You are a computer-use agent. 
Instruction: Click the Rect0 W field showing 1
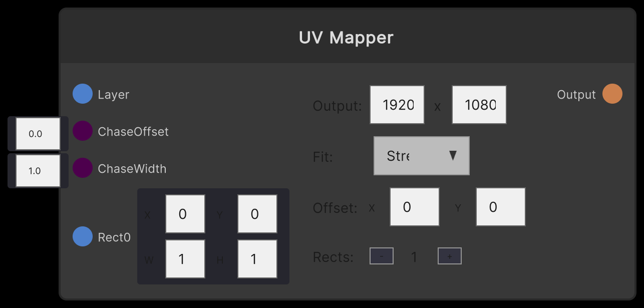coord(185,258)
